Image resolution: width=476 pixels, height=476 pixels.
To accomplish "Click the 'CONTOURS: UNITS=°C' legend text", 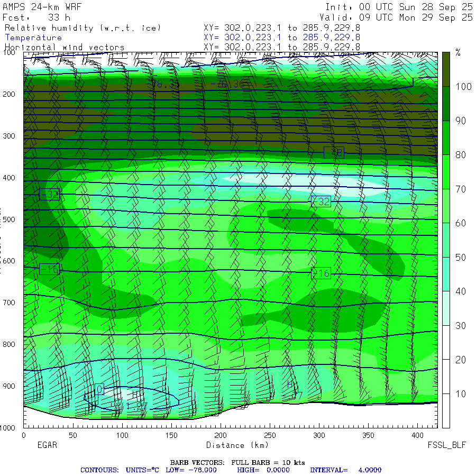I will click(120, 470).
